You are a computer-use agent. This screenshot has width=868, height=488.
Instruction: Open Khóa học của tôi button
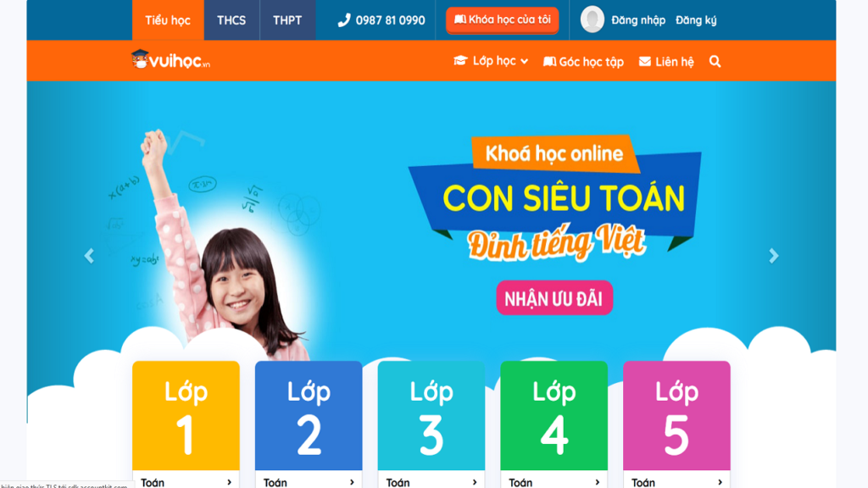[502, 20]
